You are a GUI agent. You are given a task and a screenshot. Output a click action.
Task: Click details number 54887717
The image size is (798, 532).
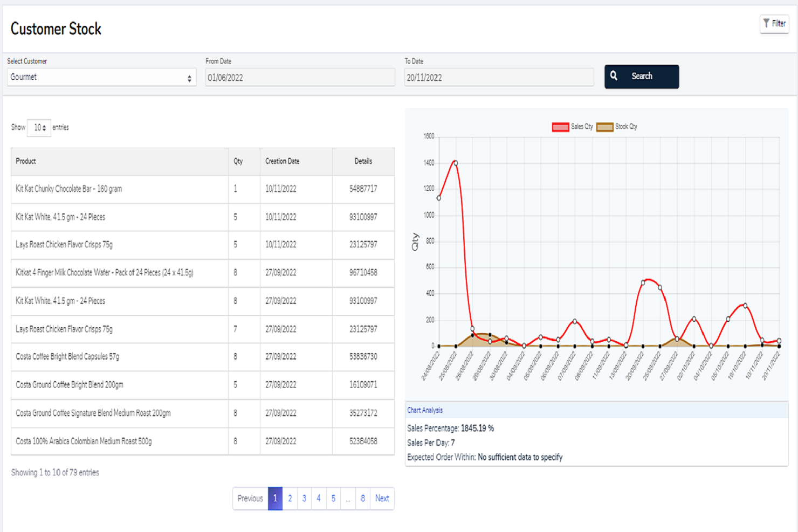tap(363, 189)
